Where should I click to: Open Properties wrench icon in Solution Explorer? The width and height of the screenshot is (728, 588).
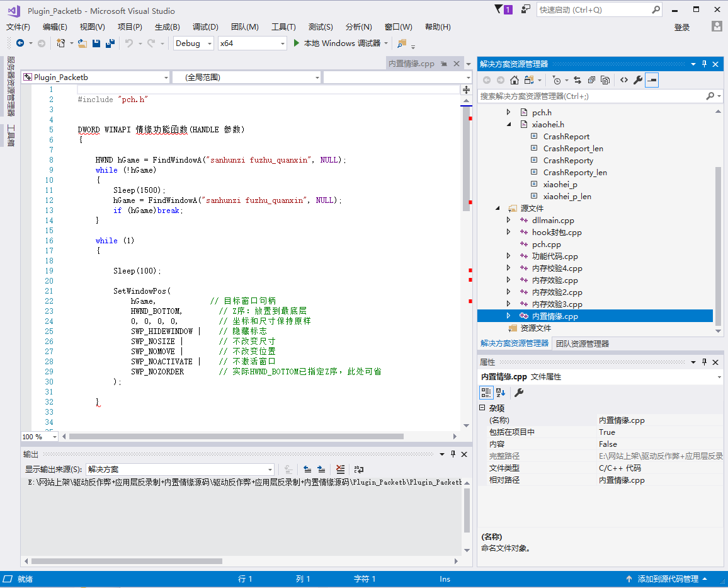pos(637,80)
